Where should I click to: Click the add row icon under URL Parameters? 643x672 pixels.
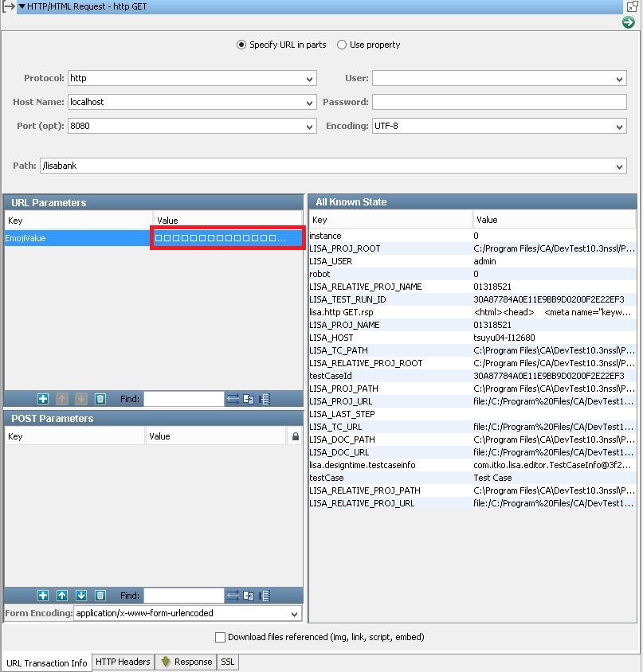(x=43, y=399)
